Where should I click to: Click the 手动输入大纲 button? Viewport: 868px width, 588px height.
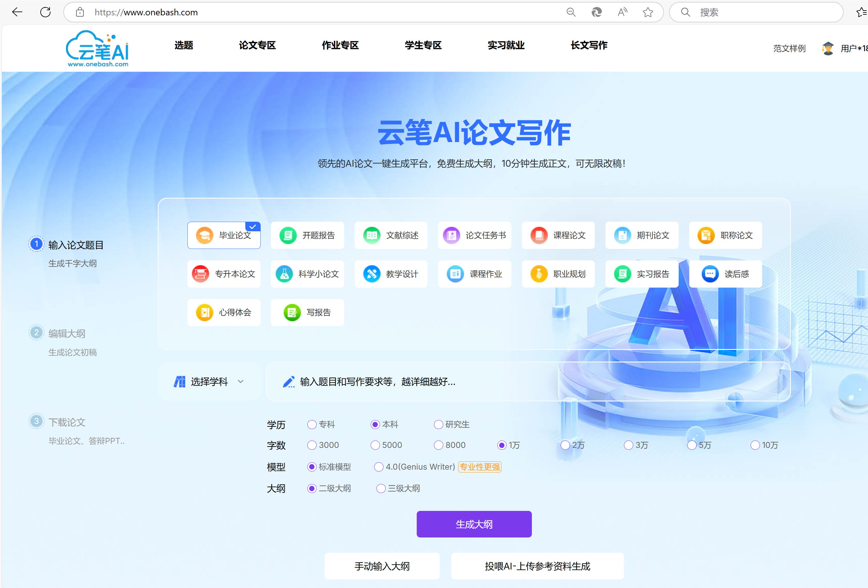tap(382, 566)
